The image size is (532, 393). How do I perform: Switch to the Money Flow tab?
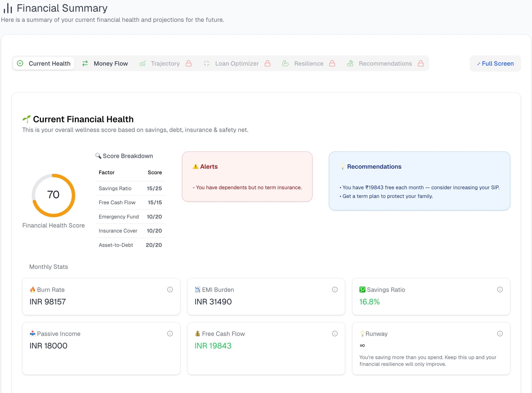point(105,63)
